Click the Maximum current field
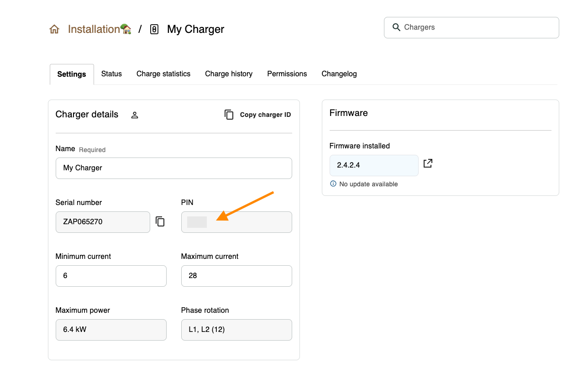 [236, 276]
